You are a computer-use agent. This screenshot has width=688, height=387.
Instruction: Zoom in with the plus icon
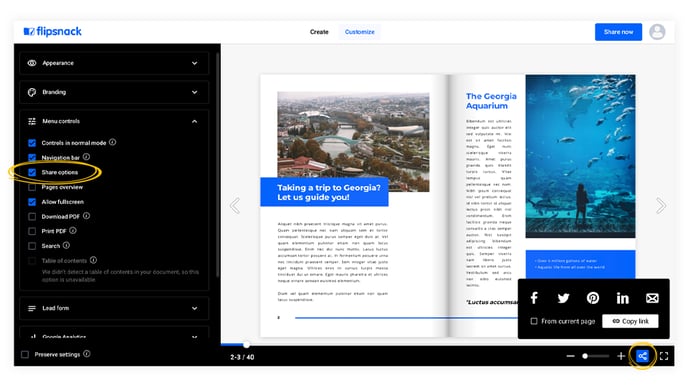tap(621, 356)
